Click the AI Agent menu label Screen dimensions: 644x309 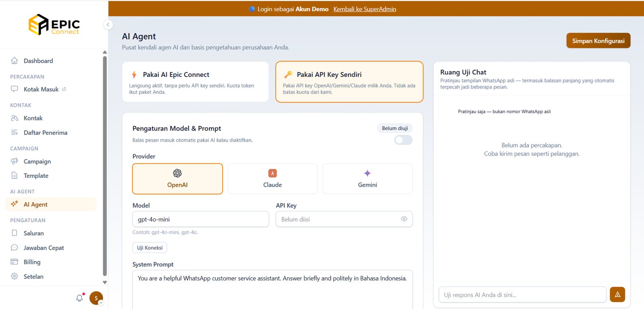point(35,204)
